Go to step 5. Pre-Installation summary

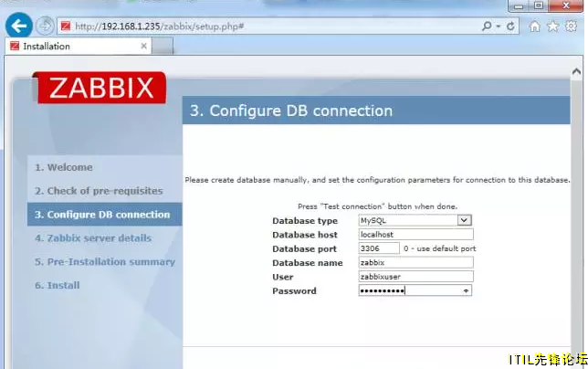click(x=105, y=262)
